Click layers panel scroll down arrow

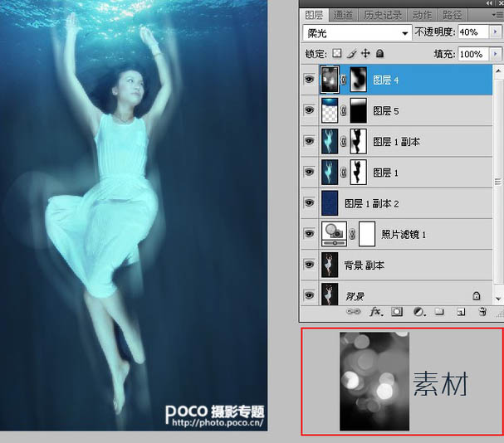(498, 299)
